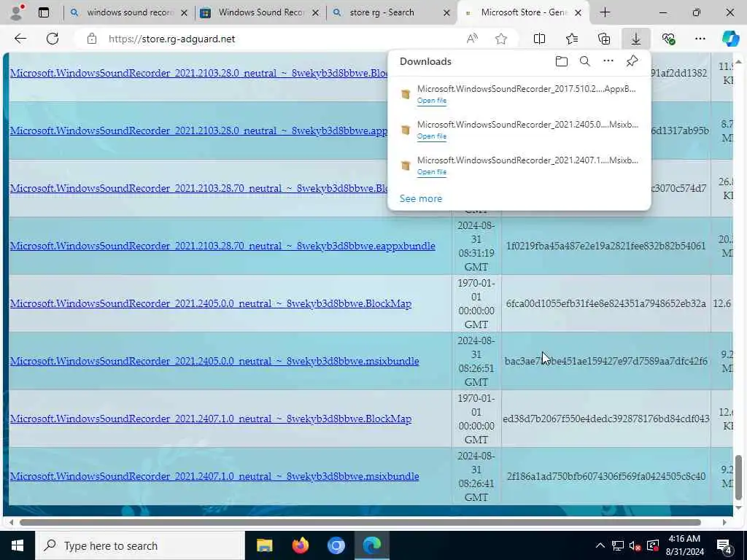Switch to the 'windows sound recor' search tab

pyautogui.click(x=128, y=13)
